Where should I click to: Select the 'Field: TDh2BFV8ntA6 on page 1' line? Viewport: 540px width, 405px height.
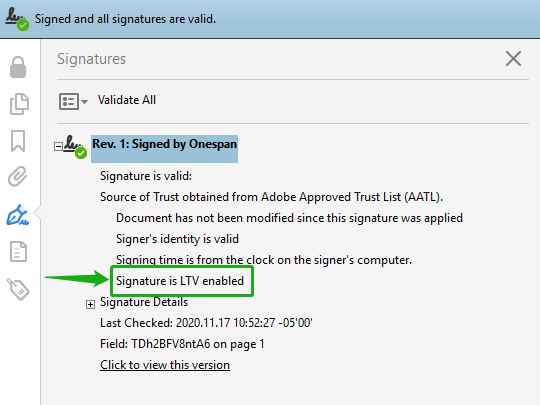(x=182, y=344)
